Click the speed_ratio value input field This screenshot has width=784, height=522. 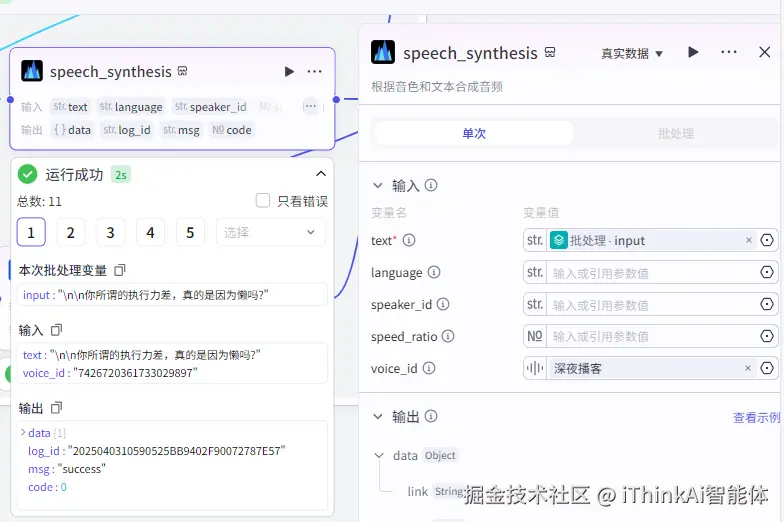(x=652, y=337)
